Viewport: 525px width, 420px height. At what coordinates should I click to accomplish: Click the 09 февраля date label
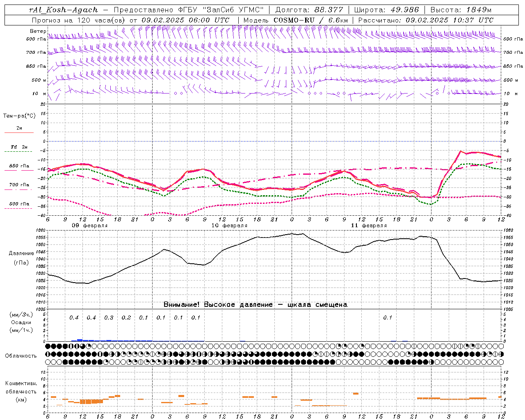pos(90,226)
